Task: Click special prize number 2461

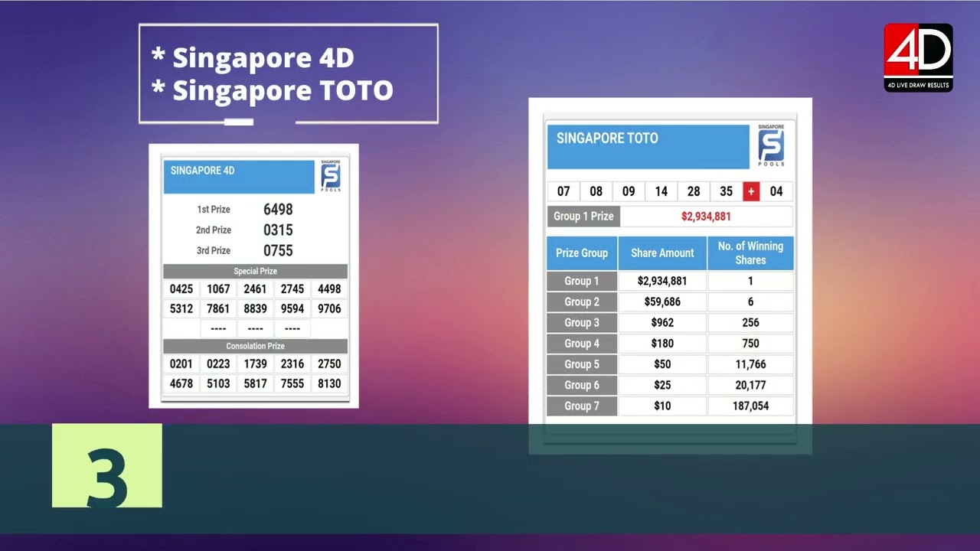Action: [256, 289]
